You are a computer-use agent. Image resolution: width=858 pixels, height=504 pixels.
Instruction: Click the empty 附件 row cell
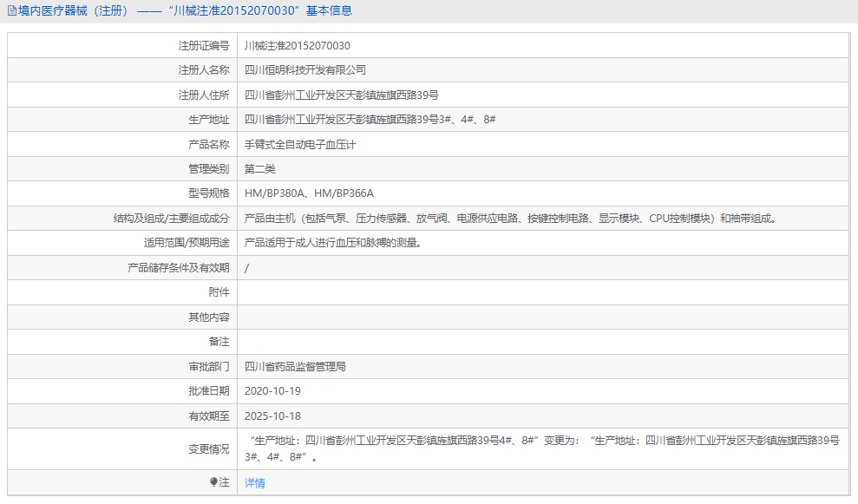pos(547,291)
